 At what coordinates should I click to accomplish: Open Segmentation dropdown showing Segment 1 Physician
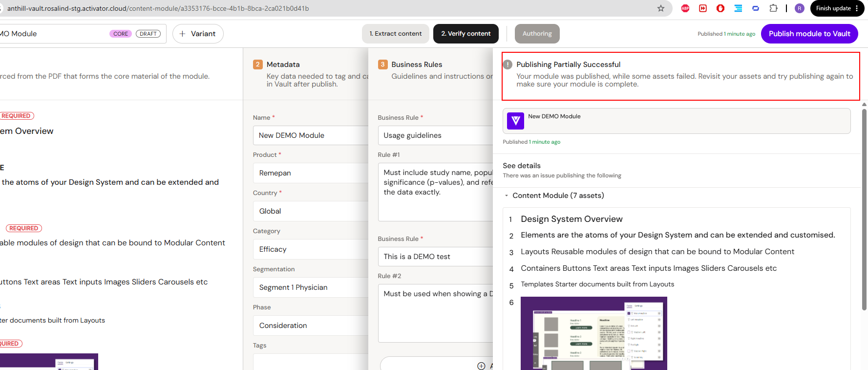point(311,287)
